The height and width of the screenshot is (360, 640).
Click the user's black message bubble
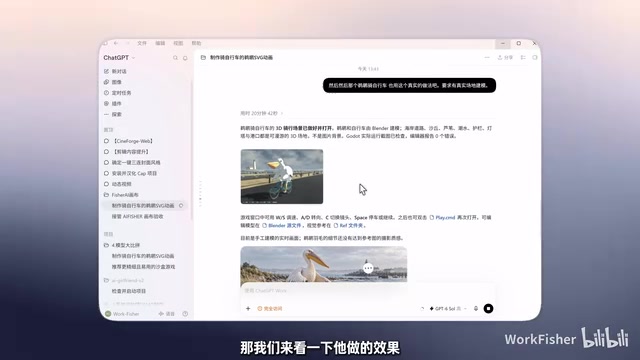[x=409, y=85]
